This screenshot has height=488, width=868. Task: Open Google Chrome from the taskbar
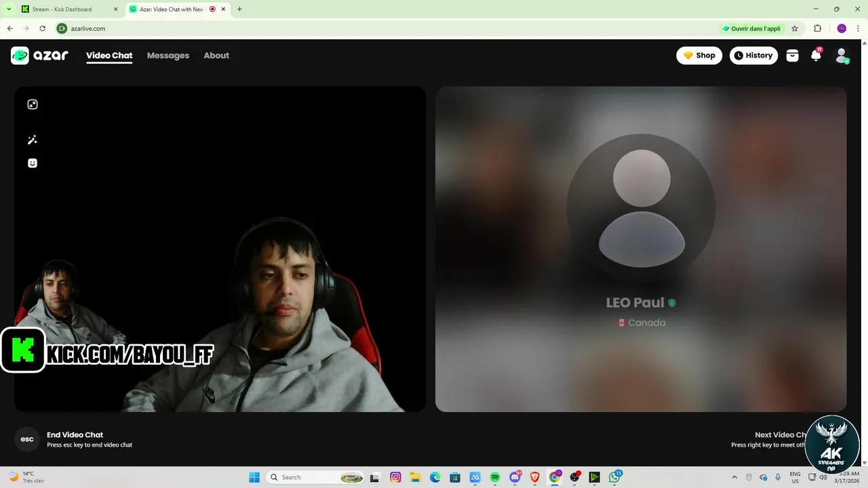click(x=555, y=477)
